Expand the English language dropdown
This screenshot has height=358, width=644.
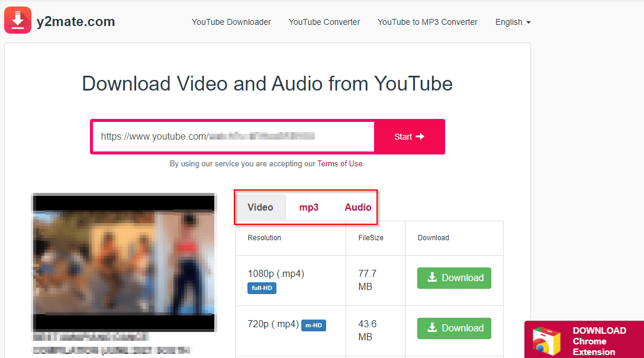(513, 22)
